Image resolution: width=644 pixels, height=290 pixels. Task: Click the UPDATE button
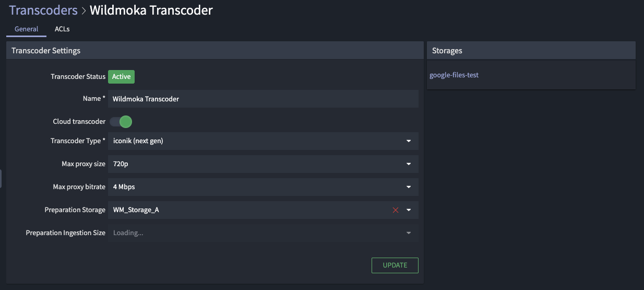[395, 265]
